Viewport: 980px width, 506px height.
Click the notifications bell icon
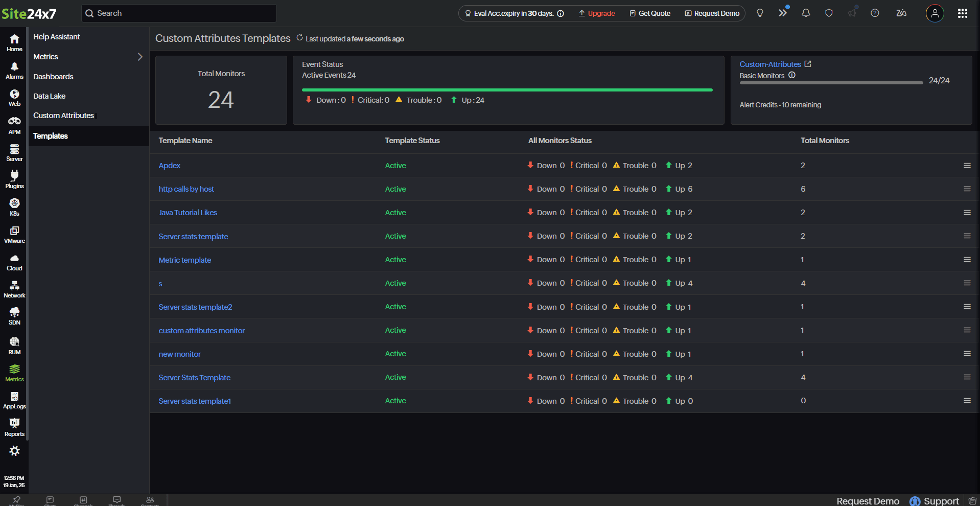click(x=806, y=13)
